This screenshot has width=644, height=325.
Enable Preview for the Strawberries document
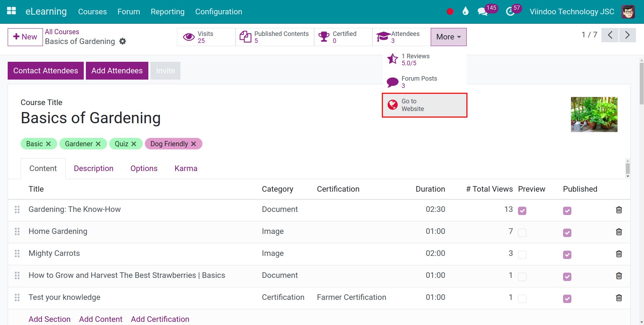tap(522, 277)
